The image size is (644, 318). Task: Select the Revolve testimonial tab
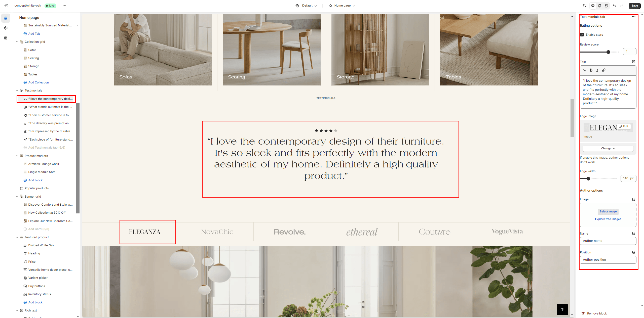(290, 232)
